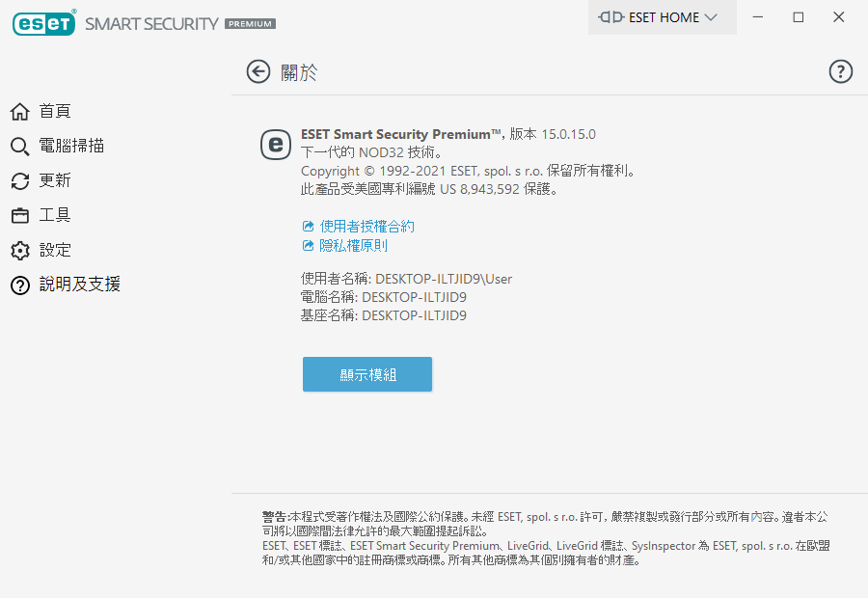Click the ESET 'e' product icon

coord(276,145)
